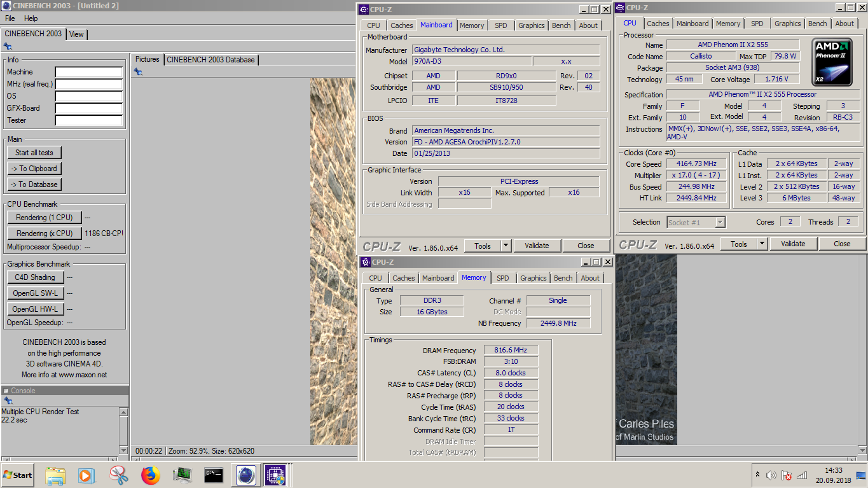The width and height of the screenshot is (868, 488).
Task: Click the -> To Database button
Action: [34, 185]
